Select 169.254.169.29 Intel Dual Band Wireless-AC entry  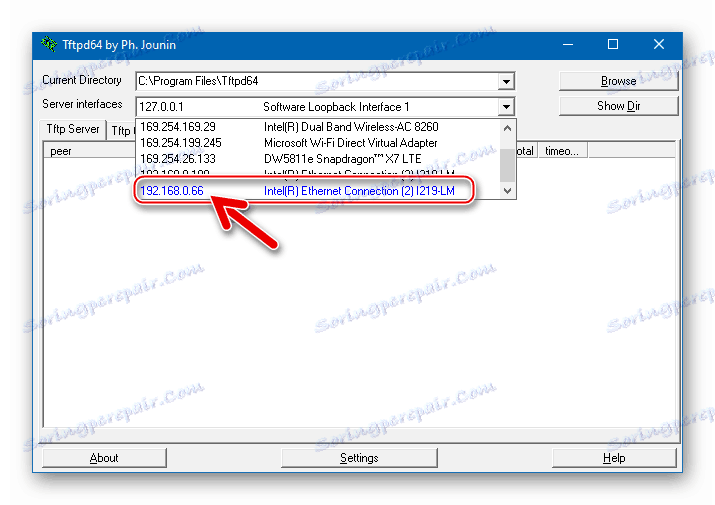click(318, 127)
